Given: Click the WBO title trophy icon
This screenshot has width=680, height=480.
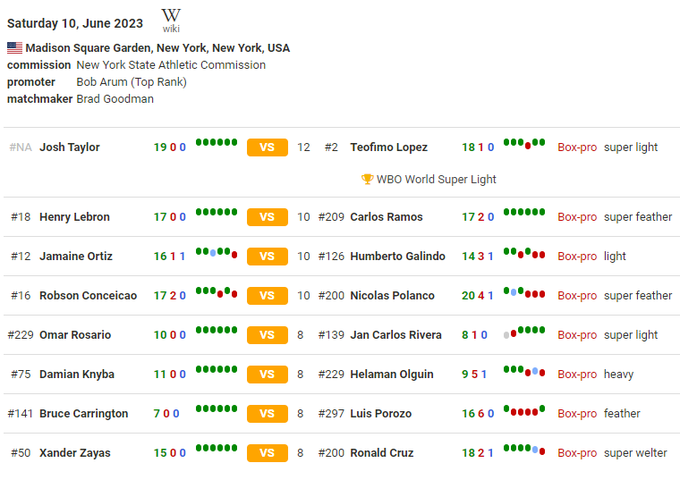Looking at the screenshot, I should pos(367,180).
